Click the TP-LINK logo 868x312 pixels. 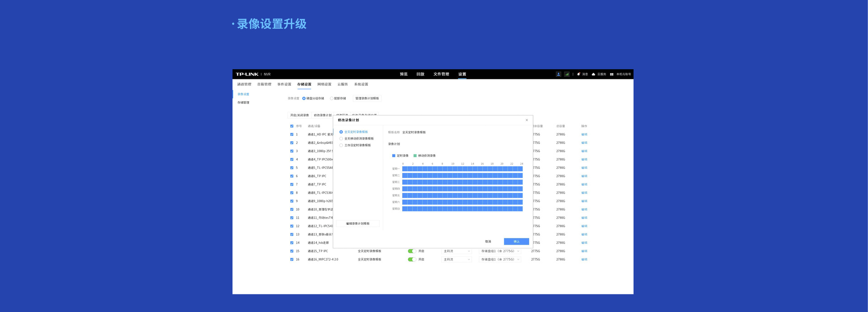pyautogui.click(x=247, y=74)
